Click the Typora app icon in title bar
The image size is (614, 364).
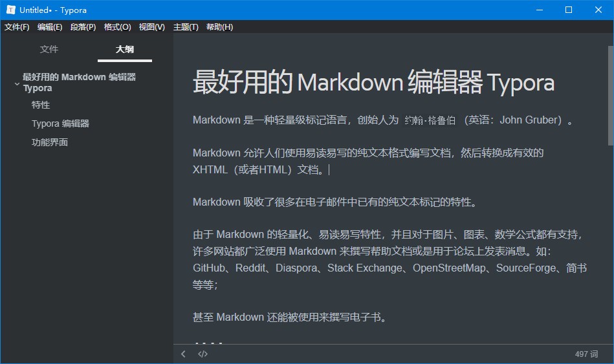[10, 10]
